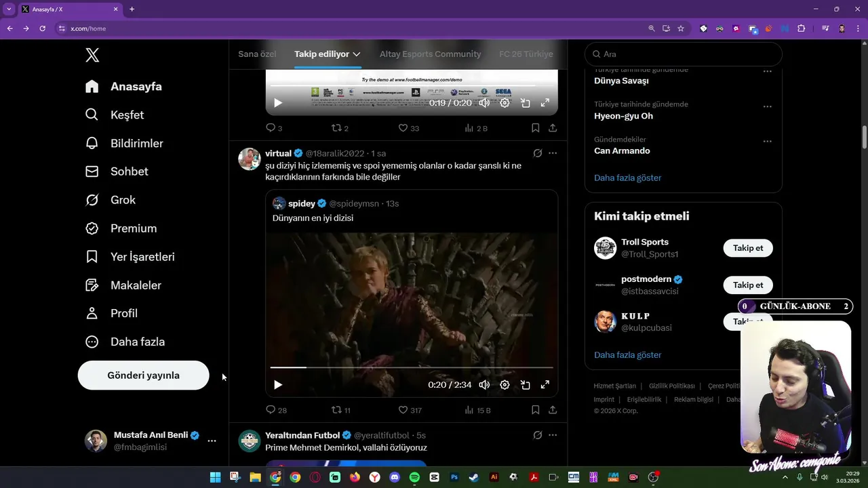Image resolution: width=868 pixels, height=488 pixels.
Task: Bookmark the Football Manager video post
Action: 535,127
